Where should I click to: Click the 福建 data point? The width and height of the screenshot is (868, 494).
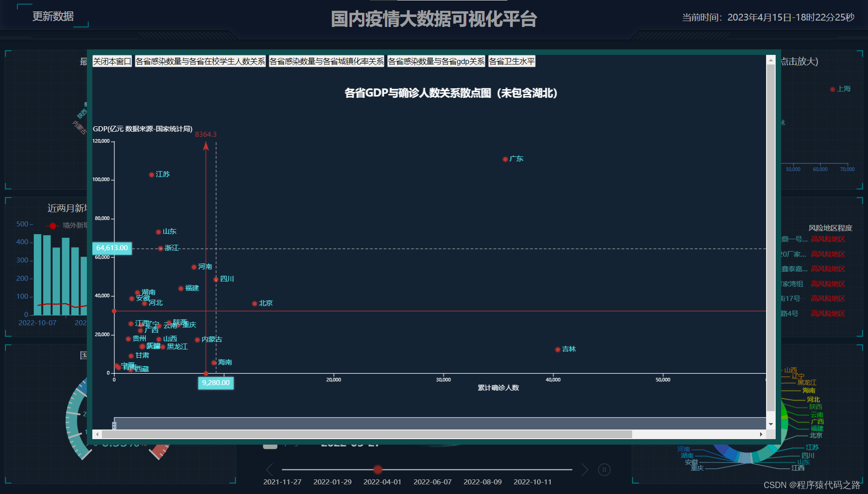point(181,289)
